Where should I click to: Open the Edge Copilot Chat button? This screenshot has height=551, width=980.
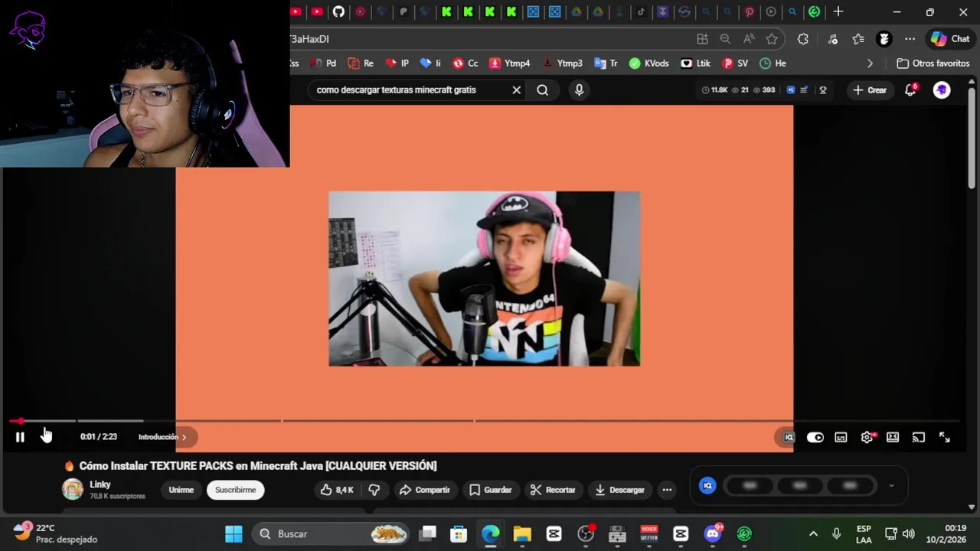950,39
